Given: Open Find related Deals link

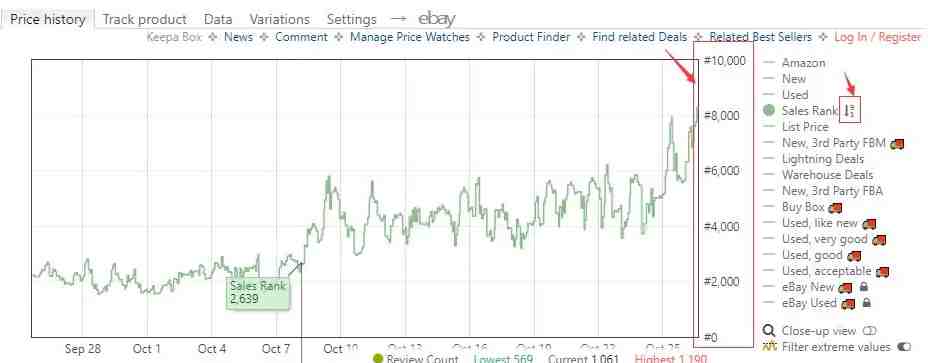Looking at the screenshot, I should [640, 37].
